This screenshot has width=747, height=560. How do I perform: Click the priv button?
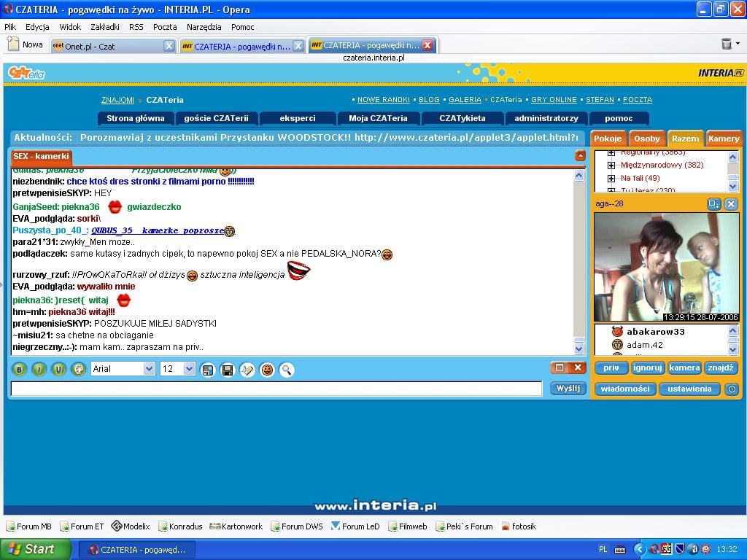(611, 367)
